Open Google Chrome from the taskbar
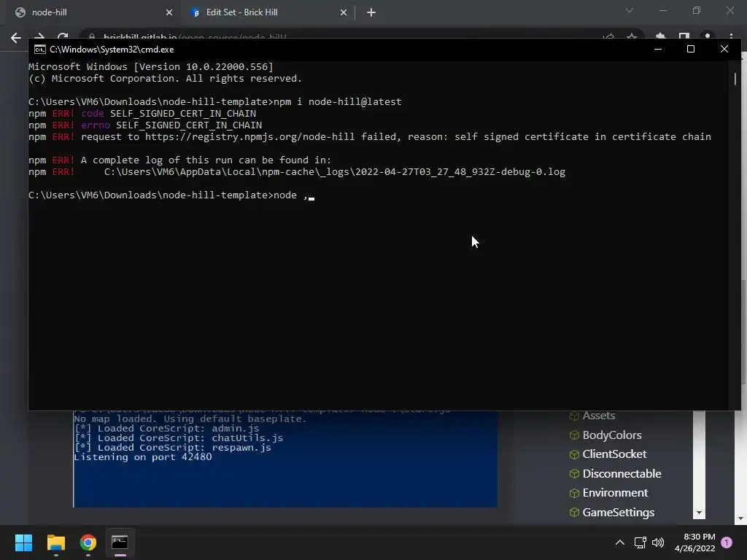 pos(88,542)
